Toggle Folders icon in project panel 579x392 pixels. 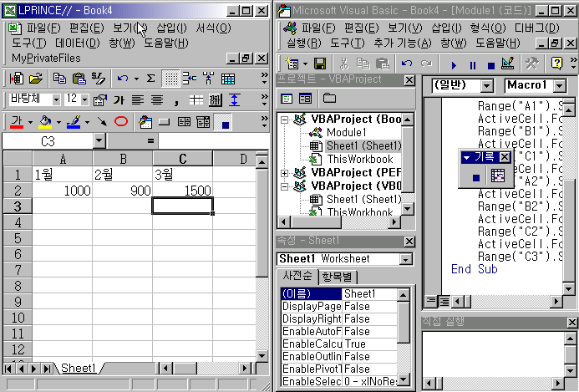coord(329,99)
